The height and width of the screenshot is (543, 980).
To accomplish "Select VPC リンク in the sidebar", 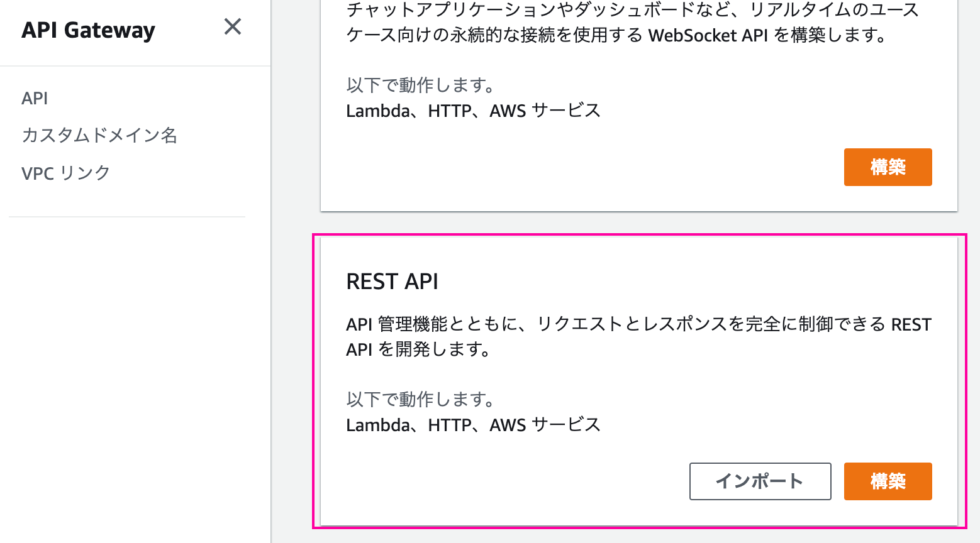I will (x=65, y=172).
